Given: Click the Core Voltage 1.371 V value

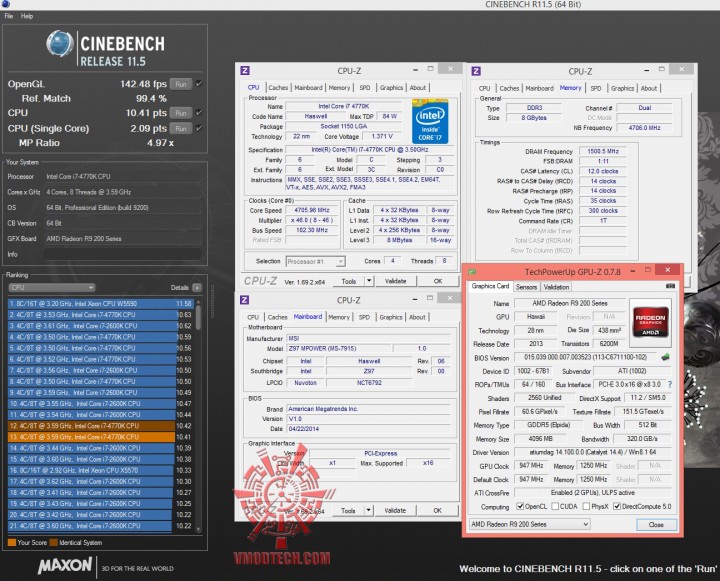Looking at the screenshot, I should pyautogui.click(x=382, y=136).
